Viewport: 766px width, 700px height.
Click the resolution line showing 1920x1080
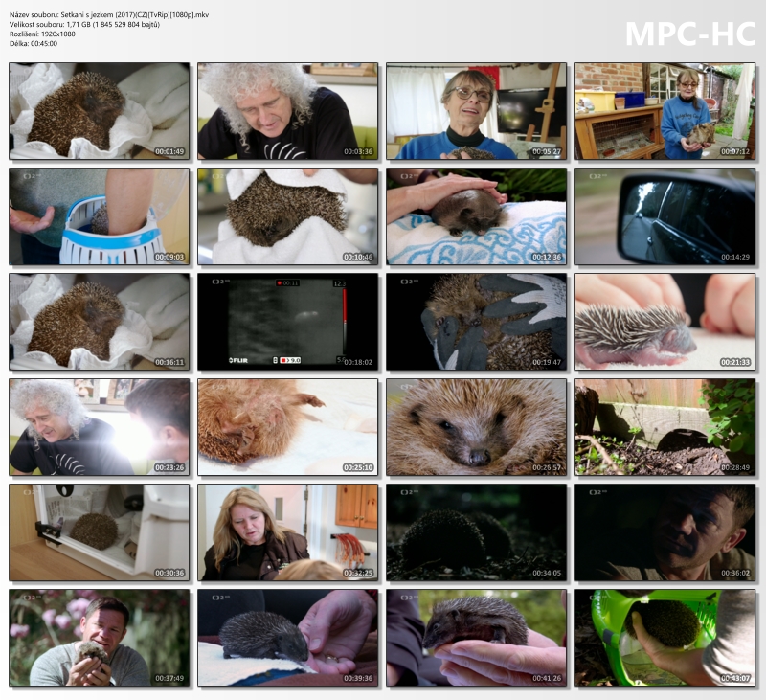click(x=42, y=34)
